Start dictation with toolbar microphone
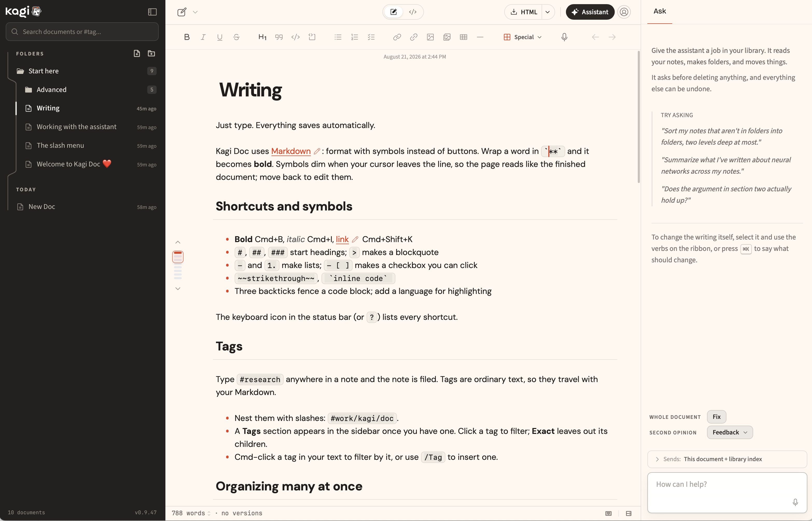Image resolution: width=812 pixels, height=521 pixels. (x=564, y=37)
